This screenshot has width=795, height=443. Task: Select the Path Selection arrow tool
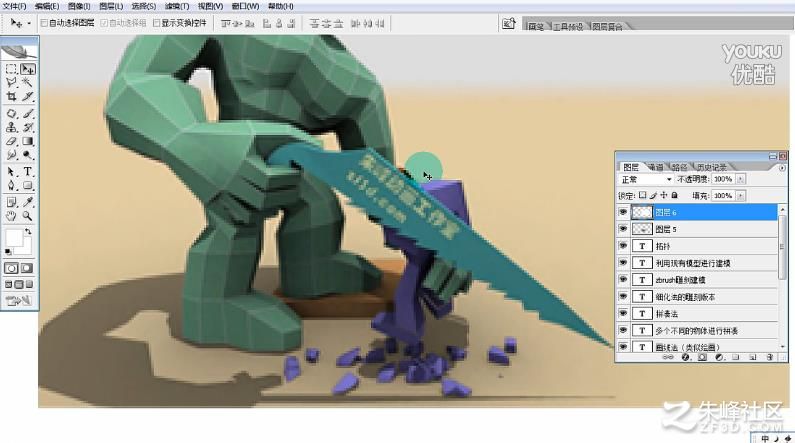pyautogui.click(x=11, y=172)
